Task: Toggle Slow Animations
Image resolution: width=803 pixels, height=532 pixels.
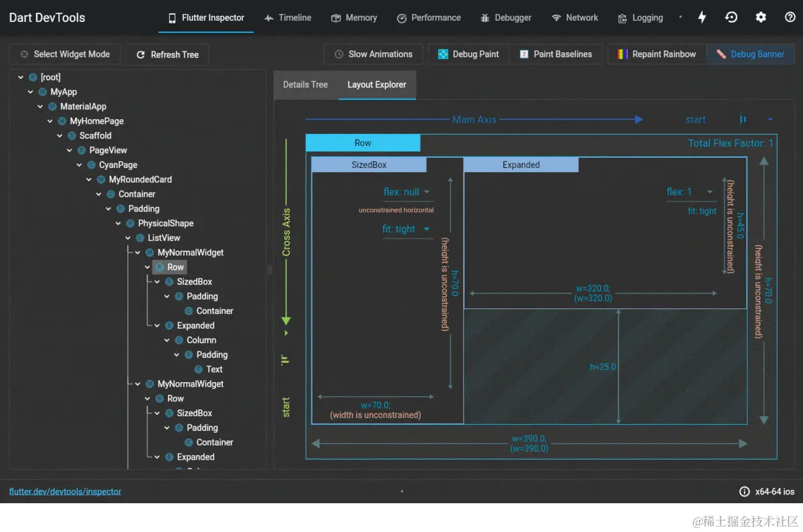Action: tap(373, 54)
